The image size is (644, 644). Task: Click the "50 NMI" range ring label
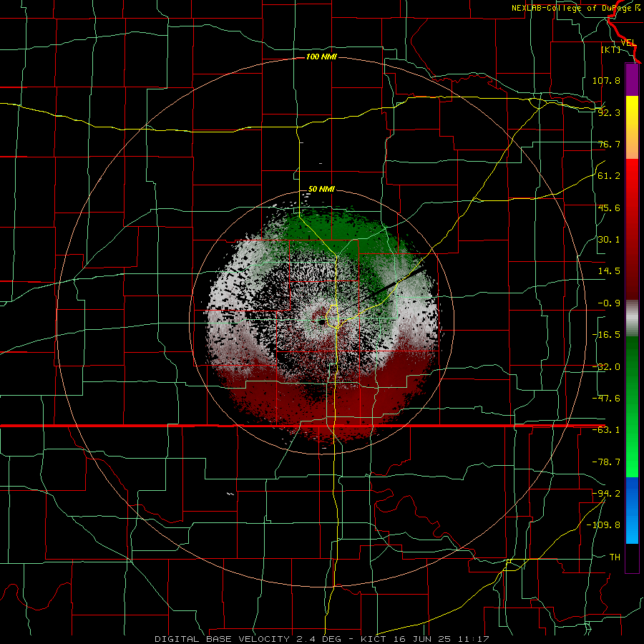321,189
